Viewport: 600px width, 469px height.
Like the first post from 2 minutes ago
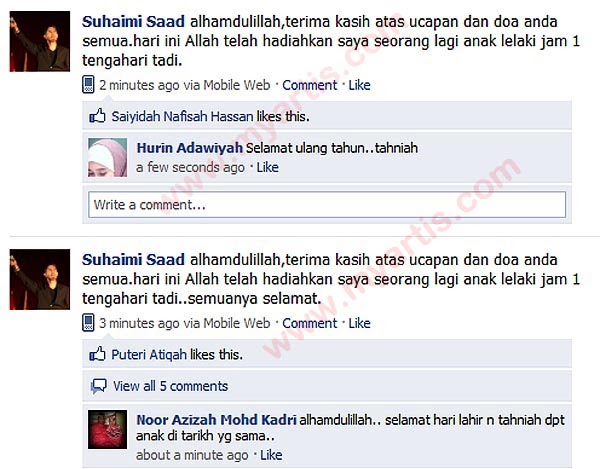[359, 85]
